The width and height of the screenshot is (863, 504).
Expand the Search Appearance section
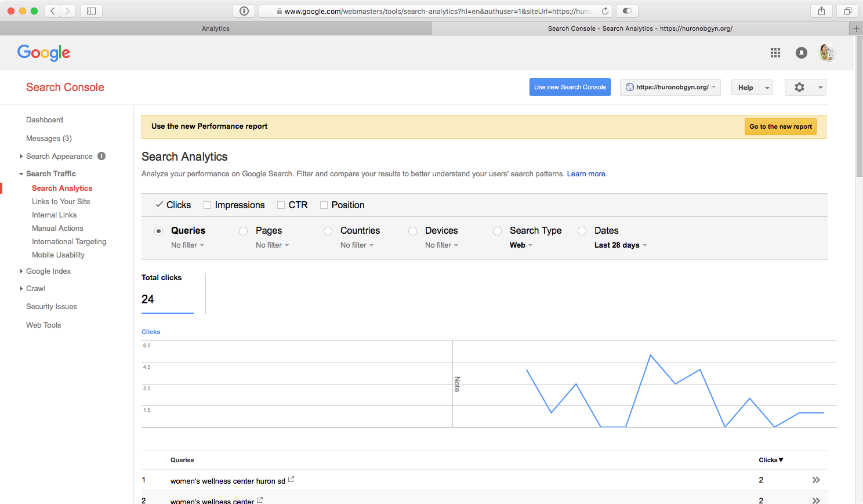pos(21,157)
